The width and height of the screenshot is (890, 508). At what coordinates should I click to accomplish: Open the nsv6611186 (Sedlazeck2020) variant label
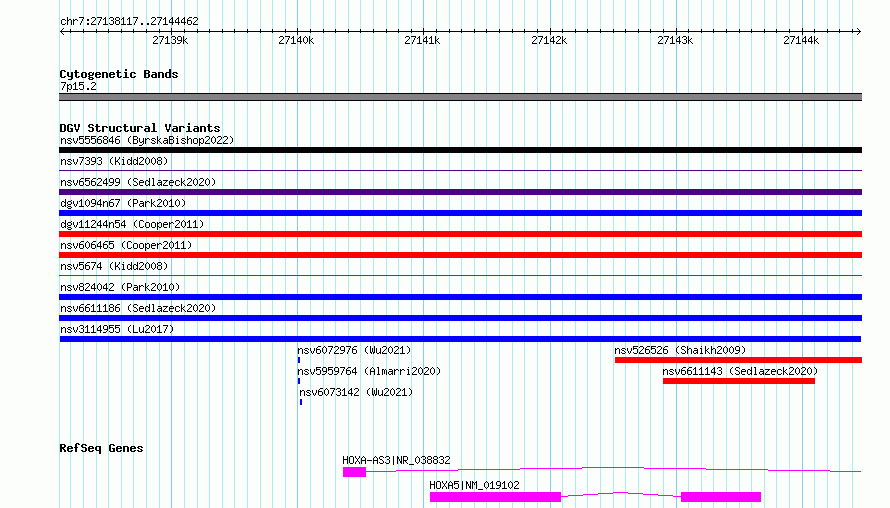(138, 308)
